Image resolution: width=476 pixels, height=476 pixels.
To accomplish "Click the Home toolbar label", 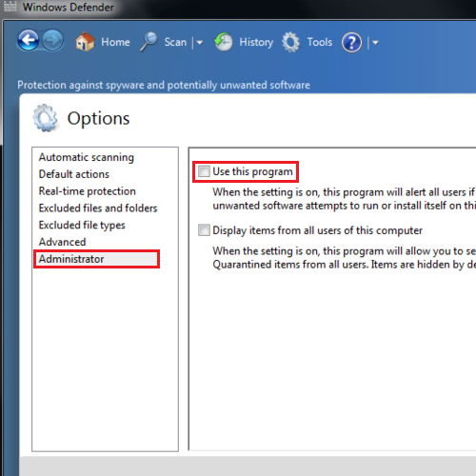I will [115, 42].
